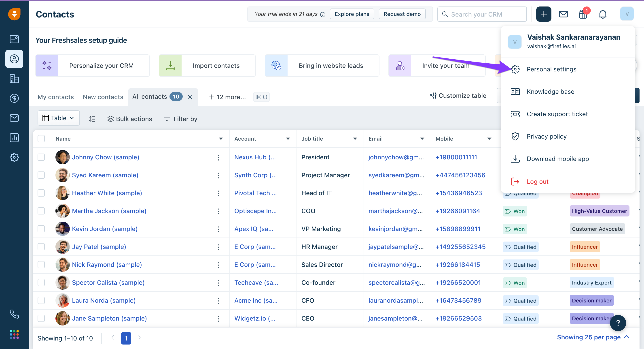
Task: Select the Martha Jackson row checkbox
Action: 41,211
